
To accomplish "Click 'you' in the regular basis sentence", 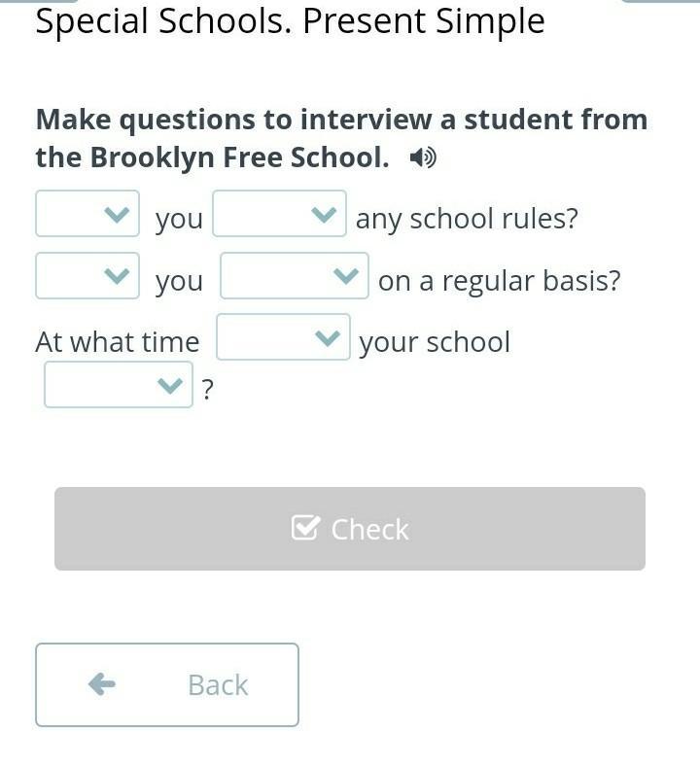I will coord(179,282).
